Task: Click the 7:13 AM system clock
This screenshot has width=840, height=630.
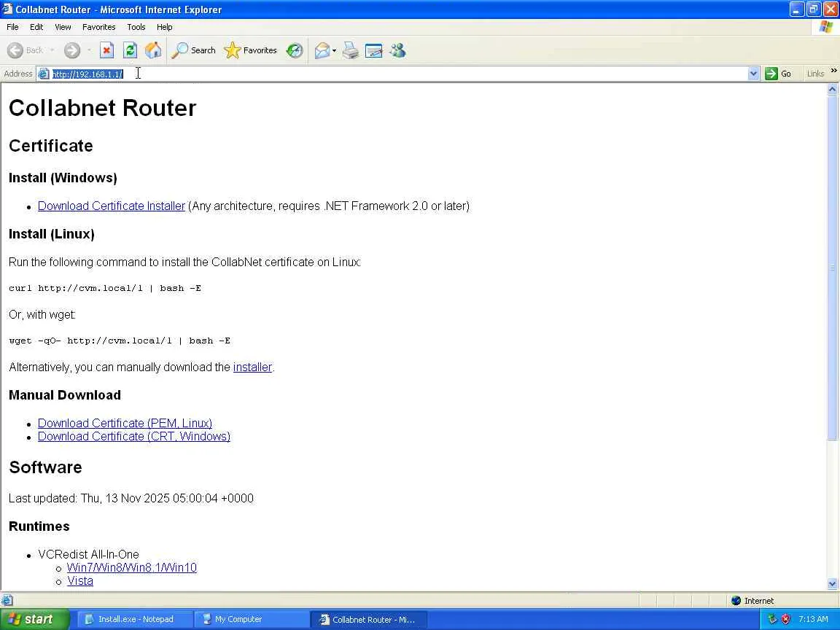Action: (x=813, y=619)
